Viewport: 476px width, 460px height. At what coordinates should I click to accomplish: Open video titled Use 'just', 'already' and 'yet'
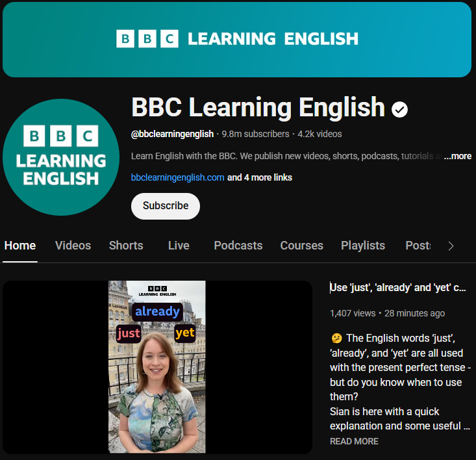pyautogui.click(x=397, y=288)
